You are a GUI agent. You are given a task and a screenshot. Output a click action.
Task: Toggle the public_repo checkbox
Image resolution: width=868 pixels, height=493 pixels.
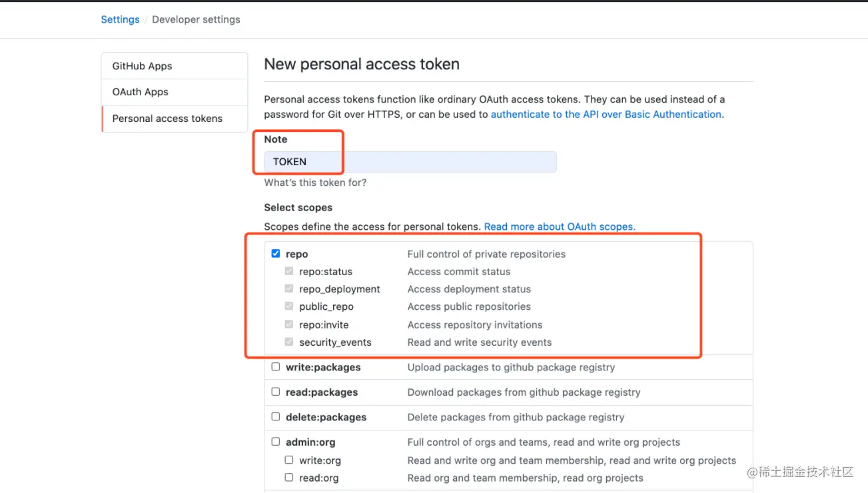click(x=289, y=306)
